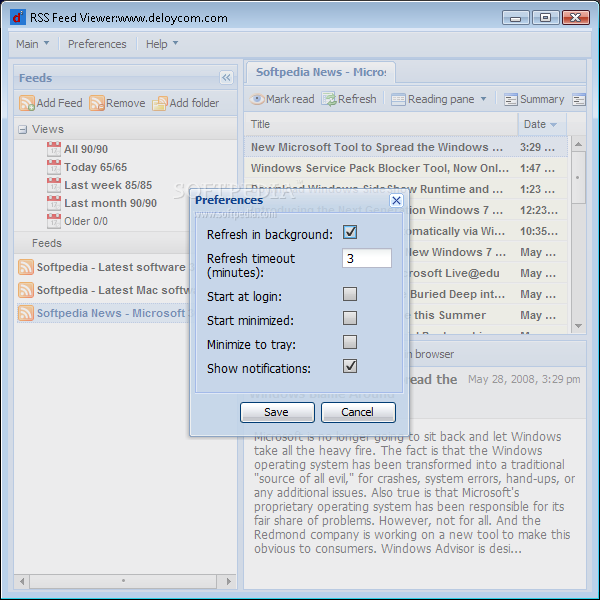
Task: Open the Main menu
Action: (33, 44)
